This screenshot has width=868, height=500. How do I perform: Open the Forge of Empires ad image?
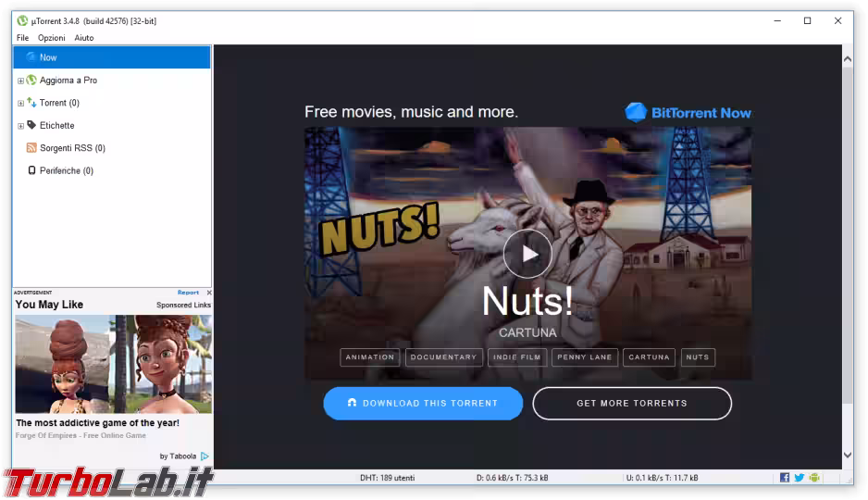tap(114, 364)
